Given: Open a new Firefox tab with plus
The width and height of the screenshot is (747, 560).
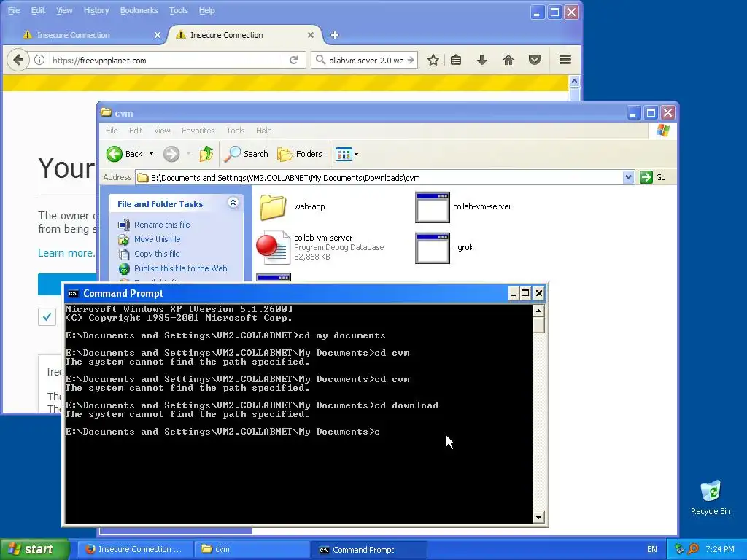Looking at the screenshot, I should 335,35.
